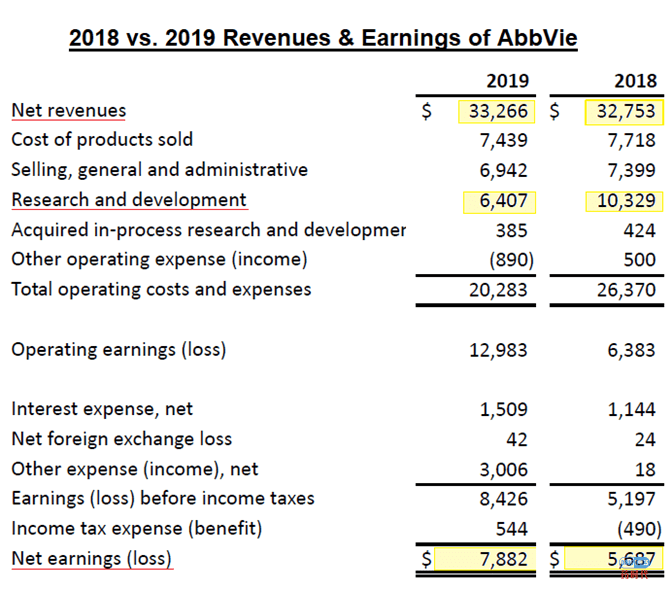This screenshot has height=591, width=672.
Task: Select the value 500
Action: 640,260
